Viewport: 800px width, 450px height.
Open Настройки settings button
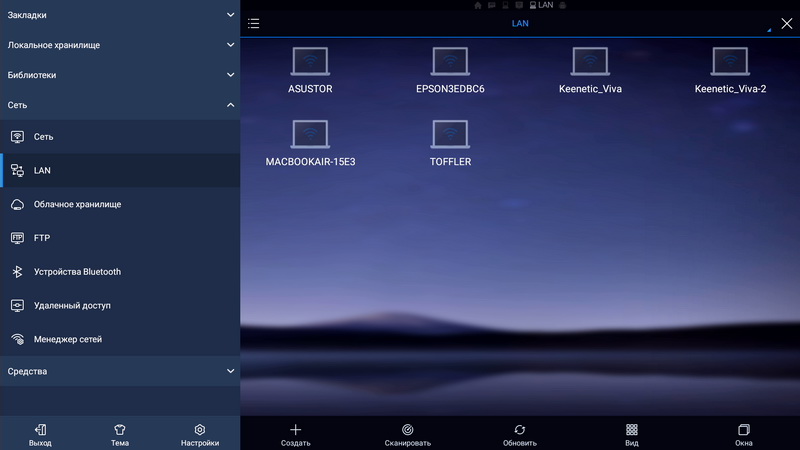(200, 435)
